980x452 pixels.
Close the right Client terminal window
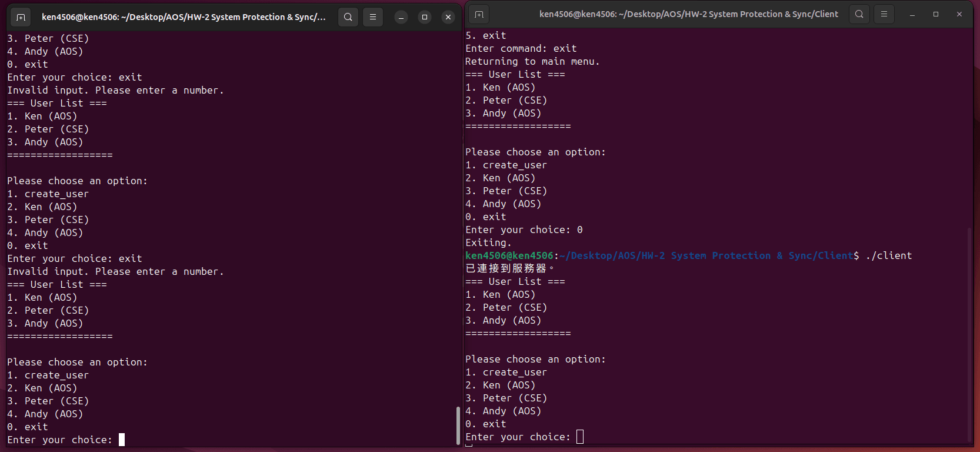[959, 14]
